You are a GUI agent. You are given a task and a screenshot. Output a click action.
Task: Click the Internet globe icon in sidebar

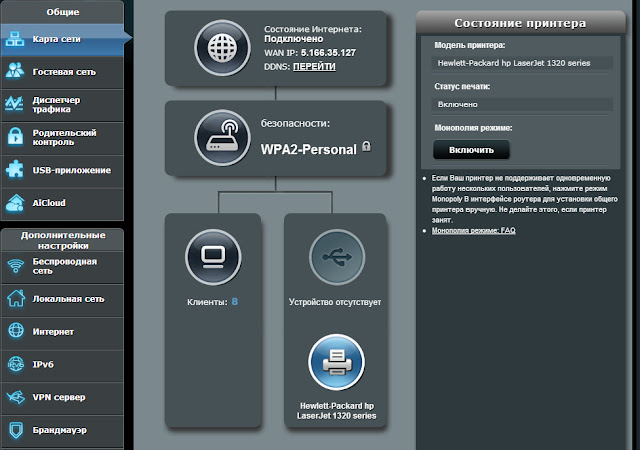click(x=16, y=330)
